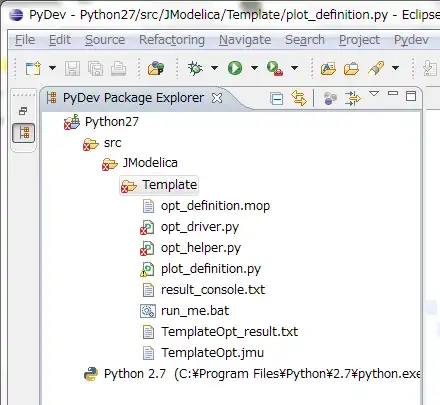Select run_me.bat file
The width and height of the screenshot is (440, 405).
pyautogui.click(x=195, y=311)
